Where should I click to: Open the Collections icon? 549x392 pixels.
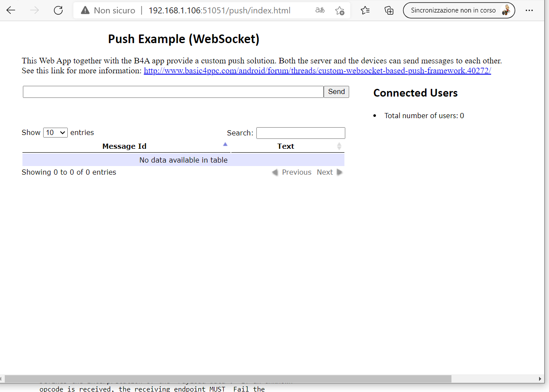pos(389,10)
